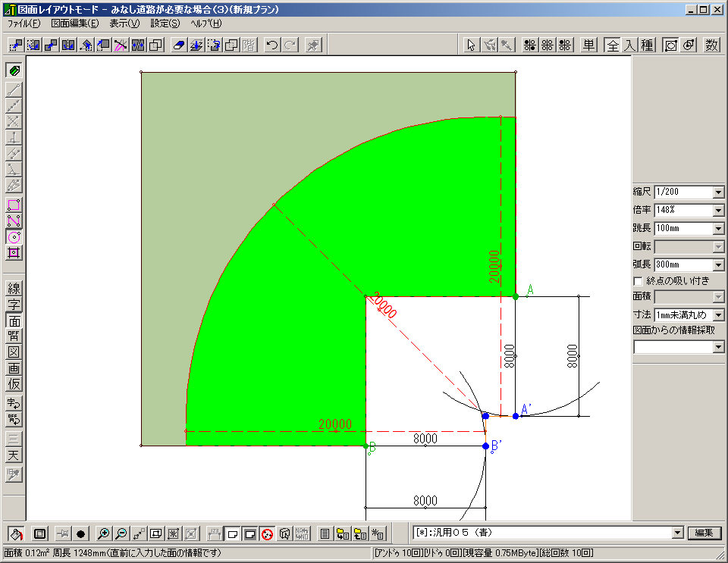The image size is (728, 563).
Task: Open the 縮尺 scale dropdown
Action: [x=718, y=192]
